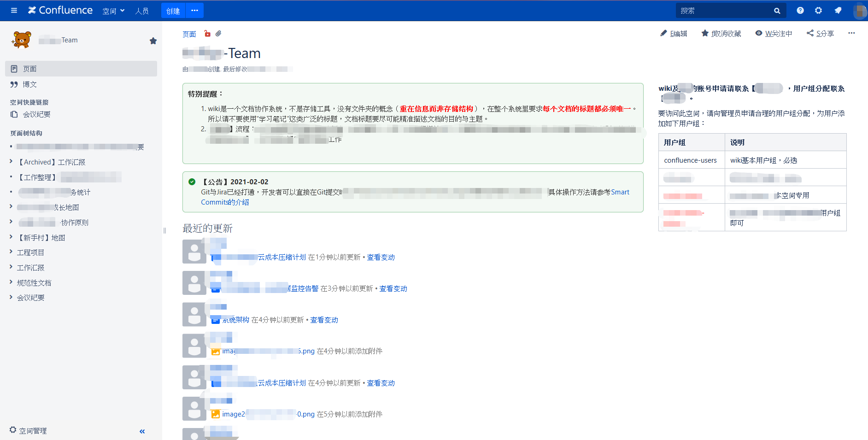
Task: Toggle the star next to Team space name
Action: (153, 41)
